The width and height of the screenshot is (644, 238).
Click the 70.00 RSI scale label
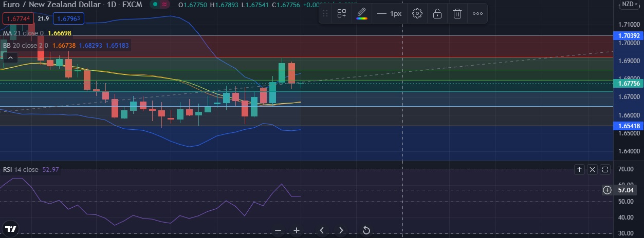coord(627,168)
